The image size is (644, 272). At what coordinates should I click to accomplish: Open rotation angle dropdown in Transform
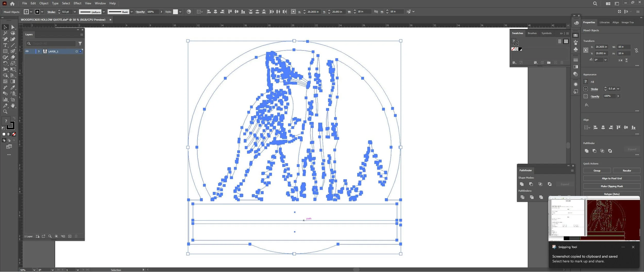coord(605,60)
